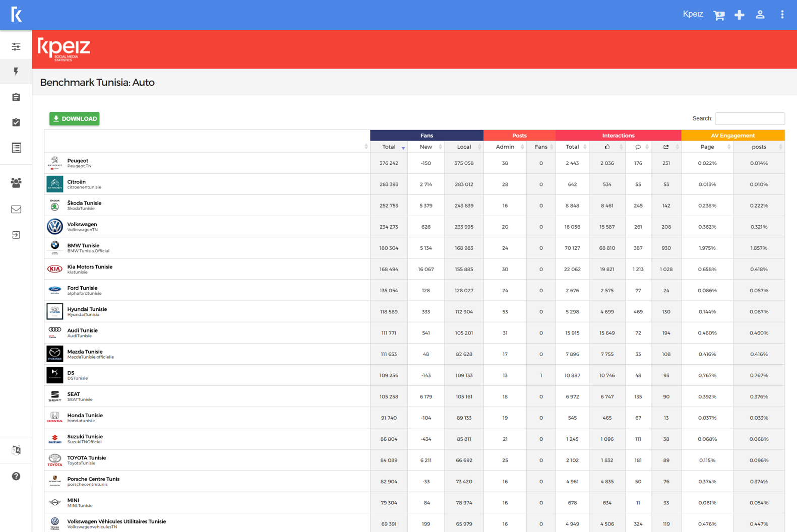Open the envelope mail sidebar icon
Viewport: 797px width, 532px height.
(16, 209)
